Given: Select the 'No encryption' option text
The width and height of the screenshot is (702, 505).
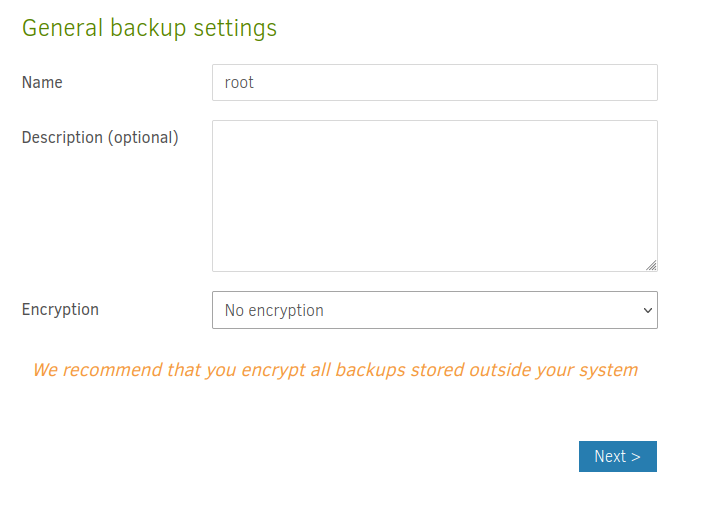Looking at the screenshot, I should [274, 310].
